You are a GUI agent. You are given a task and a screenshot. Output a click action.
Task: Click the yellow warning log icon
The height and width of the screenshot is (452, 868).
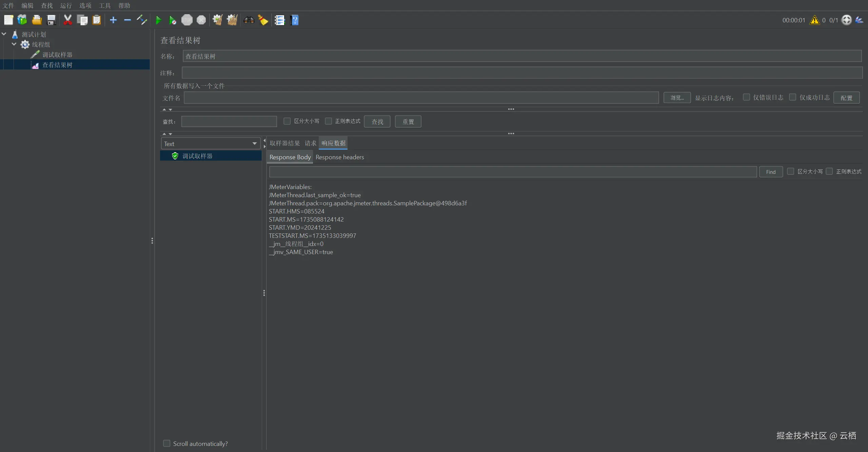[x=814, y=20]
